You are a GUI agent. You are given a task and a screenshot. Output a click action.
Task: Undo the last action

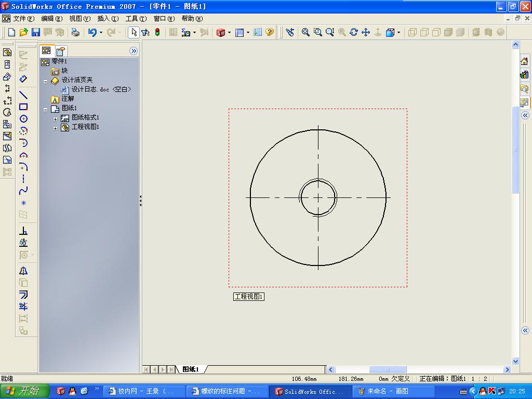pos(92,32)
